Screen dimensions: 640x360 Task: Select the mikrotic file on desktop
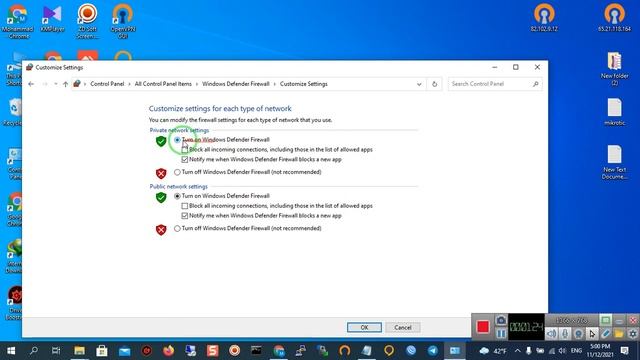coord(614,111)
